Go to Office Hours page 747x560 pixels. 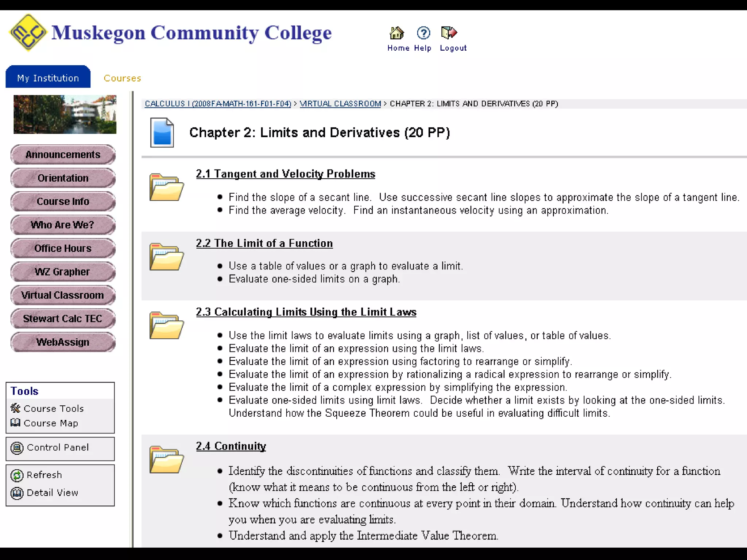[x=63, y=249]
